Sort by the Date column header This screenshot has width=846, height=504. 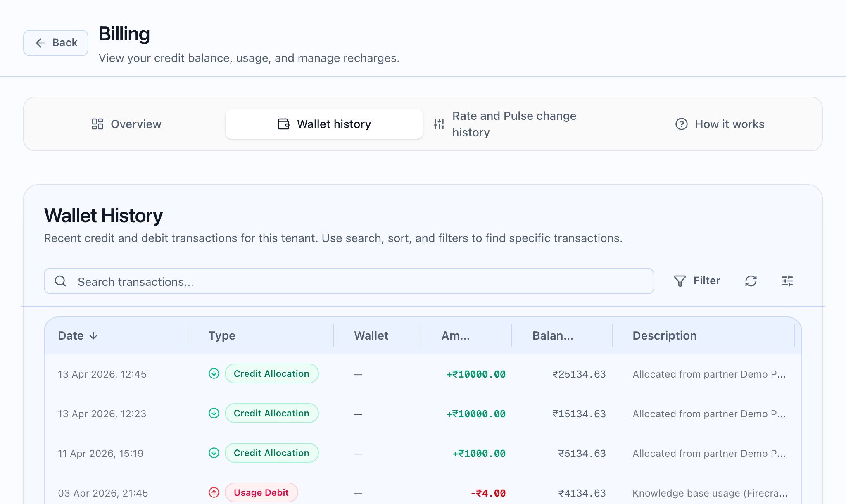78,335
